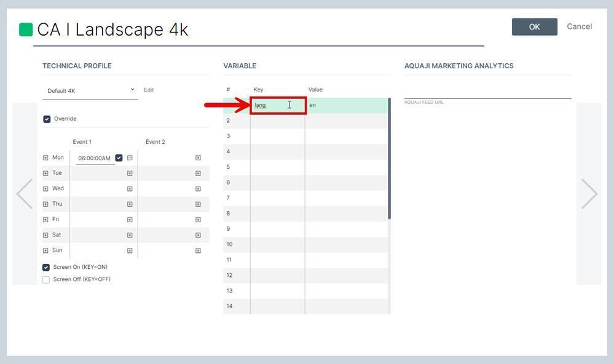Uncheck the Override checkbox
This screenshot has height=364, width=614.
click(x=47, y=119)
